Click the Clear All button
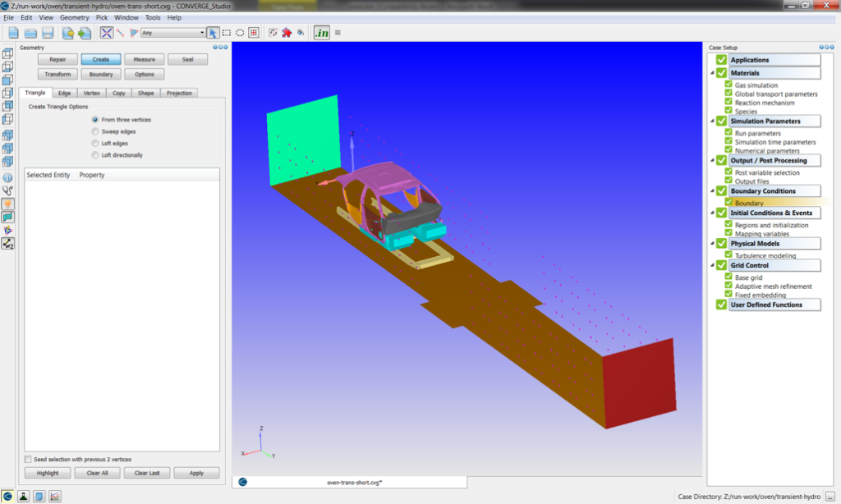This screenshot has width=841, height=504. [97, 473]
